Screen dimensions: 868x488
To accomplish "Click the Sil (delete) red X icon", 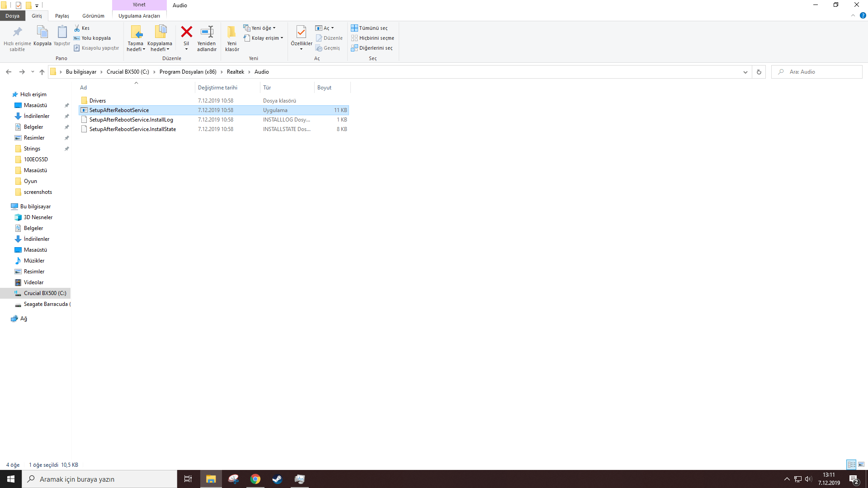I will pos(186,32).
